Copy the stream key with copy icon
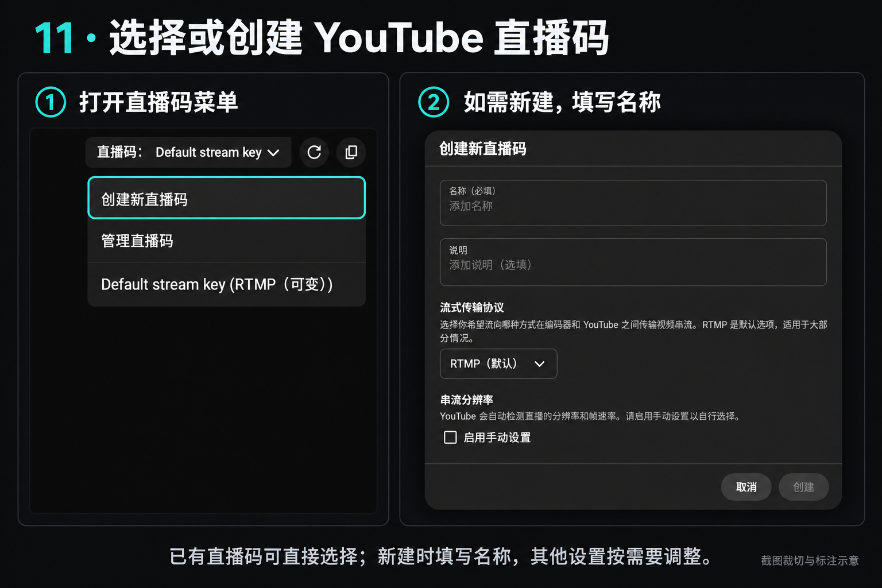This screenshot has width=882, height=588. pos(351,152)
